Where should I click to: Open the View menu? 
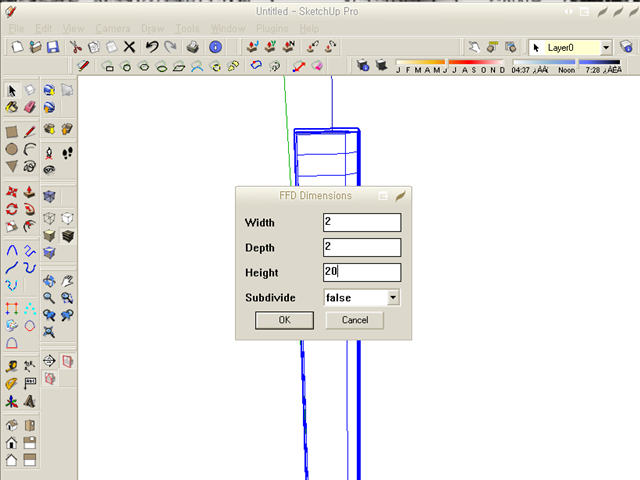coord(73,29)
